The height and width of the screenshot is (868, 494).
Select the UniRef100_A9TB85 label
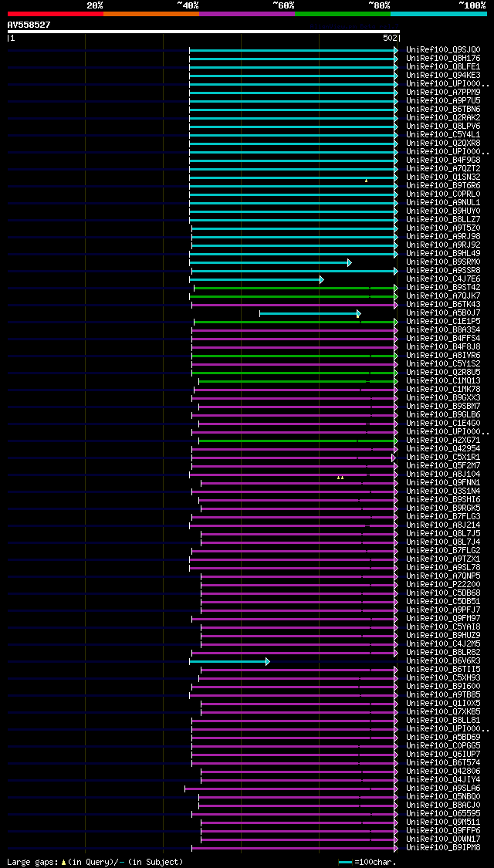pyautogui.click(x=443, y=696)
